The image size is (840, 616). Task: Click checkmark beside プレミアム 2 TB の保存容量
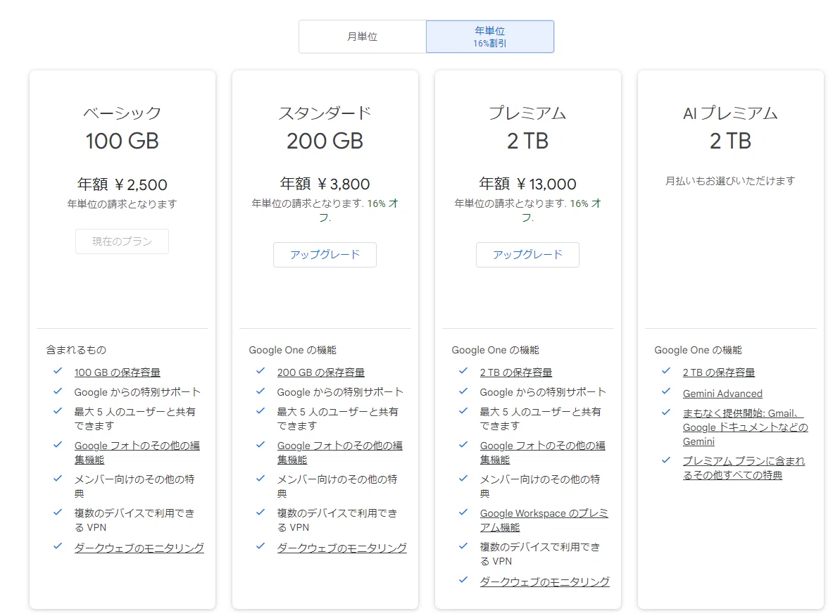(463, 371)
